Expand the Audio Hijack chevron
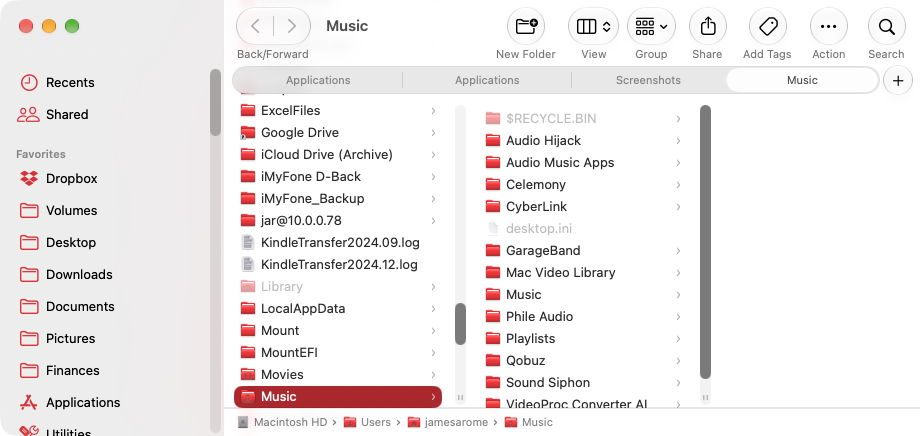The width and height of the screenshot is (920, 436). click(678, 140)
